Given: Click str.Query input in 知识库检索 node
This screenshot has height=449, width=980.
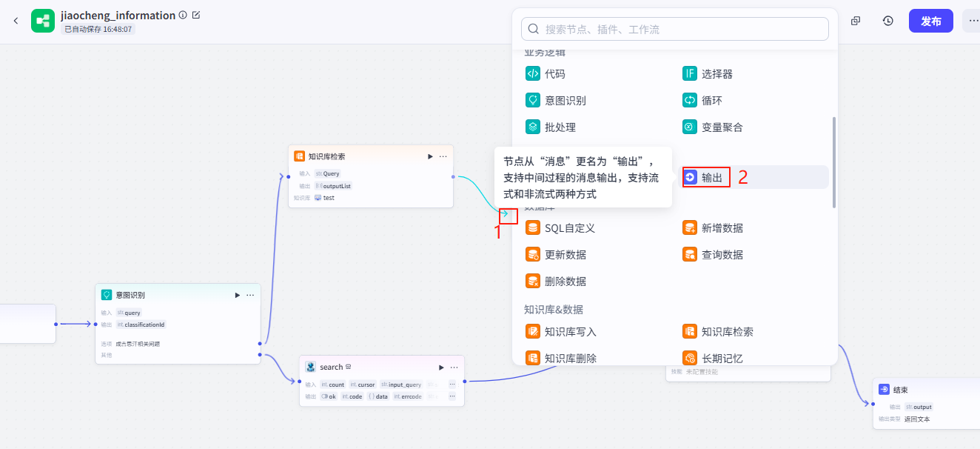Looking at the screenshot, I should [327, 173].
